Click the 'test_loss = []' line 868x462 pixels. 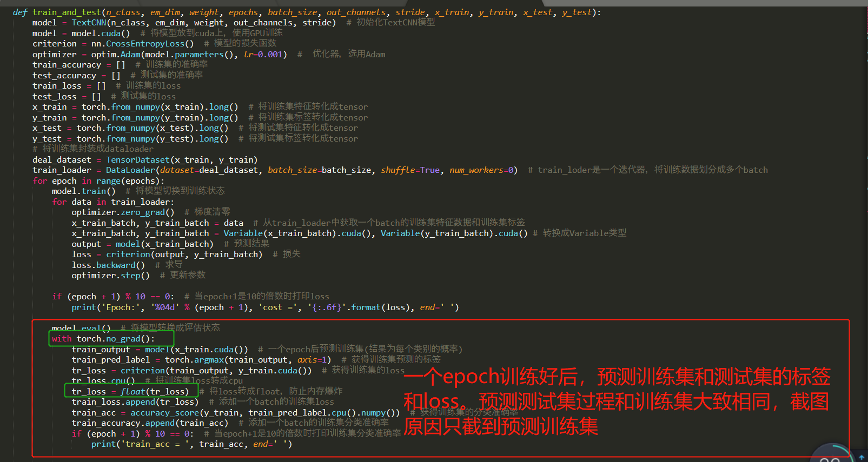tap(104, 96)
